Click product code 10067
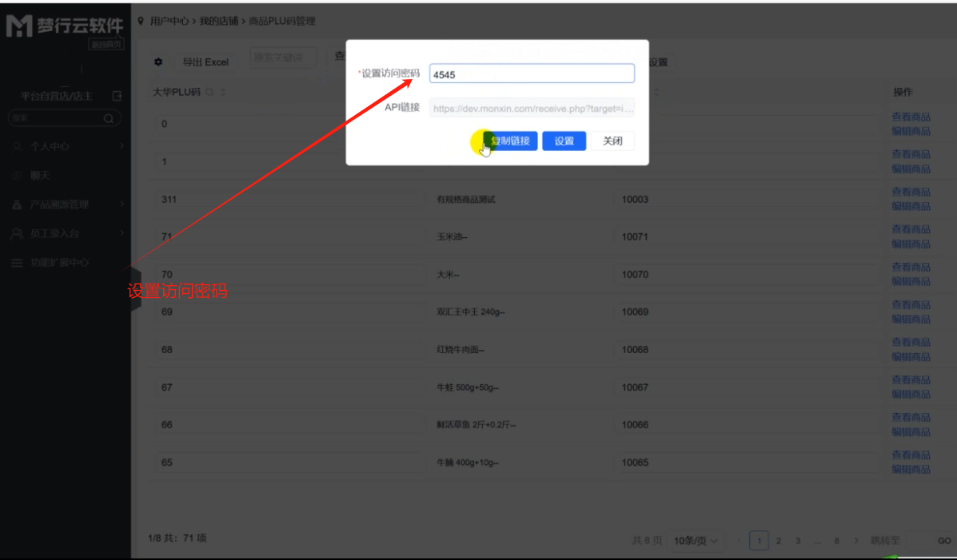Screen dimensions: 957x560 (x=635, y=387)
